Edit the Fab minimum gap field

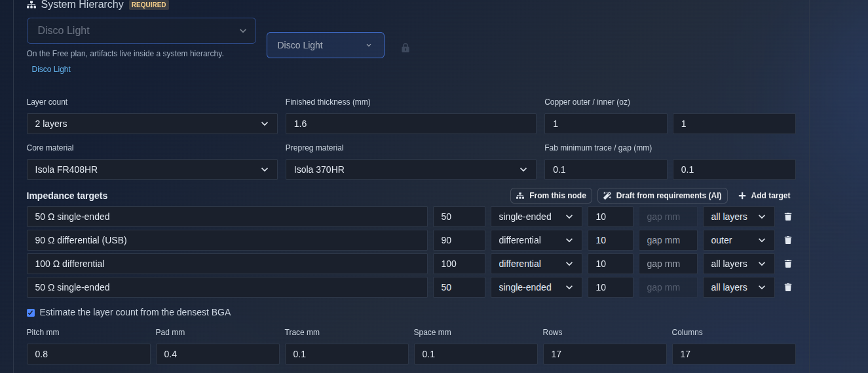click(x=734, y=169)
